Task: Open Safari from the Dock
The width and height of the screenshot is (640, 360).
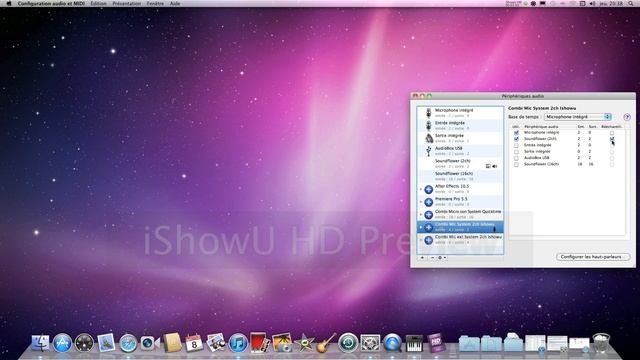Action: (x=128, y=343)
